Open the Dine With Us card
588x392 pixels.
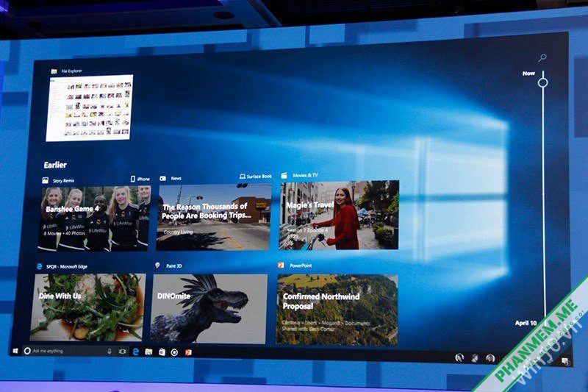coord(87,307)
